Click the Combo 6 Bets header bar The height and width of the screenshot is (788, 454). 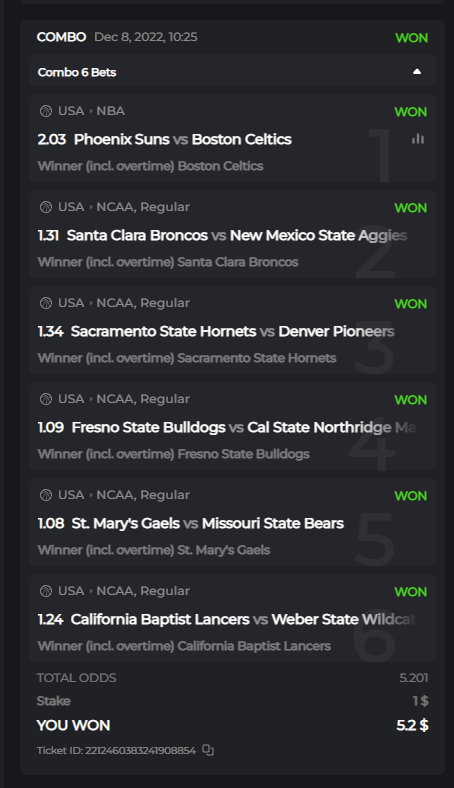click(232, 72)
